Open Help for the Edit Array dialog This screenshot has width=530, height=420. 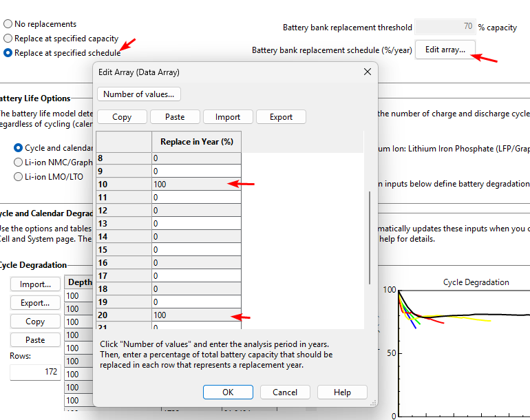click(x=342, y=392)
